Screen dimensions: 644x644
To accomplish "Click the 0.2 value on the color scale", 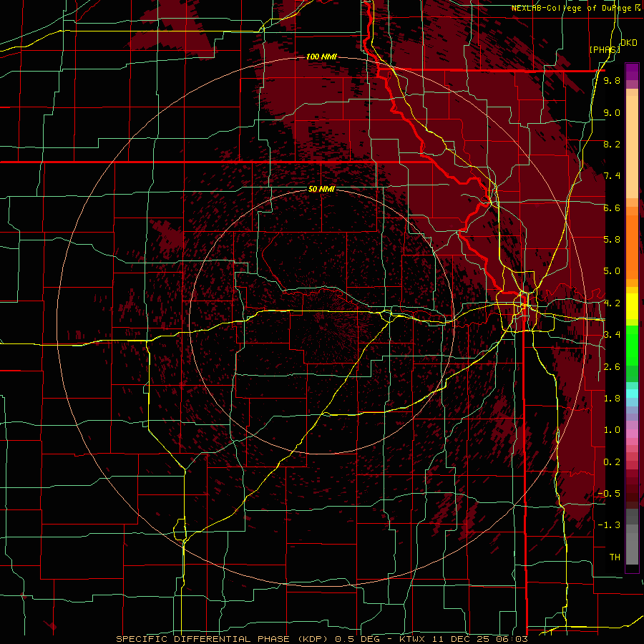I will coord(612,462).
